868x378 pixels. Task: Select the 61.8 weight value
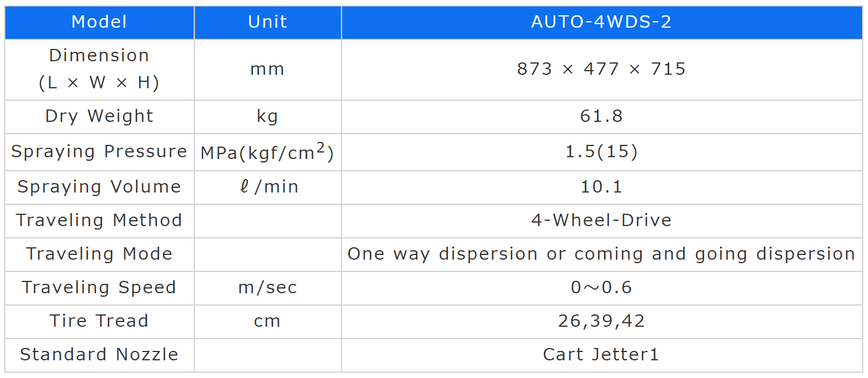coord(601,116)
